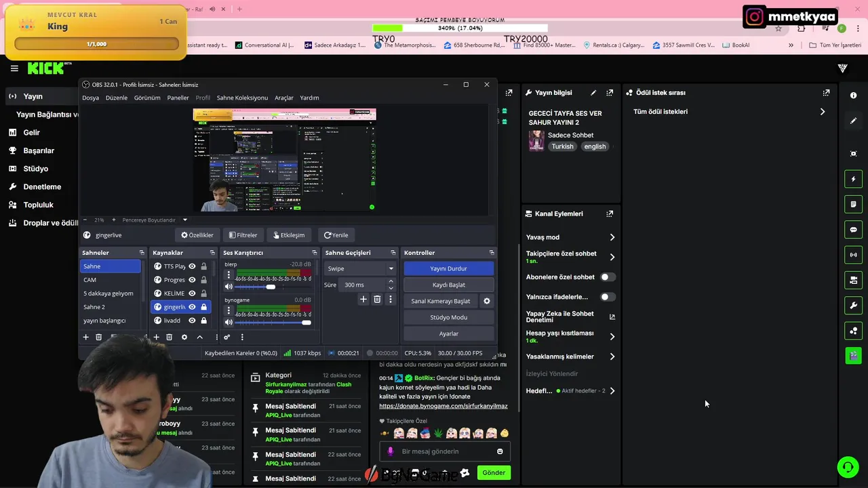Expand Hedefler aktif hedefler row
This screenshot has width=868, height=488.
(612, 391)
